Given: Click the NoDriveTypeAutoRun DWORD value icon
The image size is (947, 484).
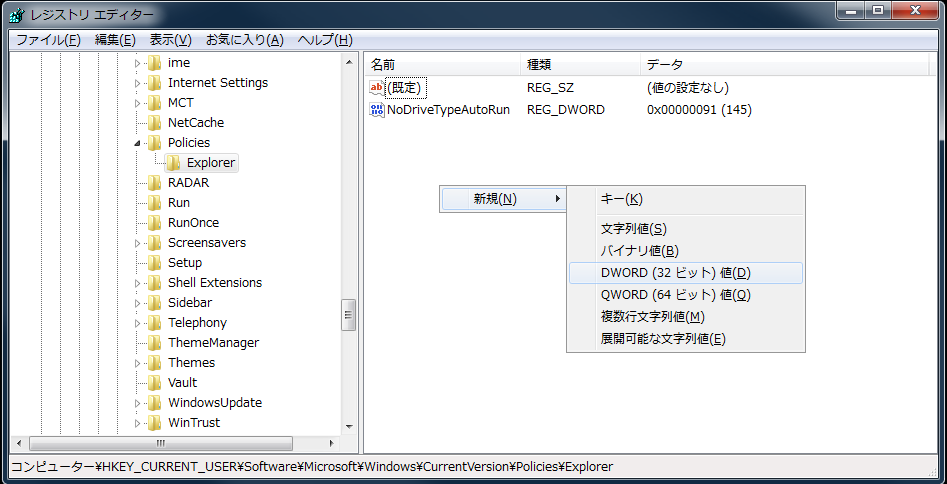Looking at the screenshot, I should (377, 110).
